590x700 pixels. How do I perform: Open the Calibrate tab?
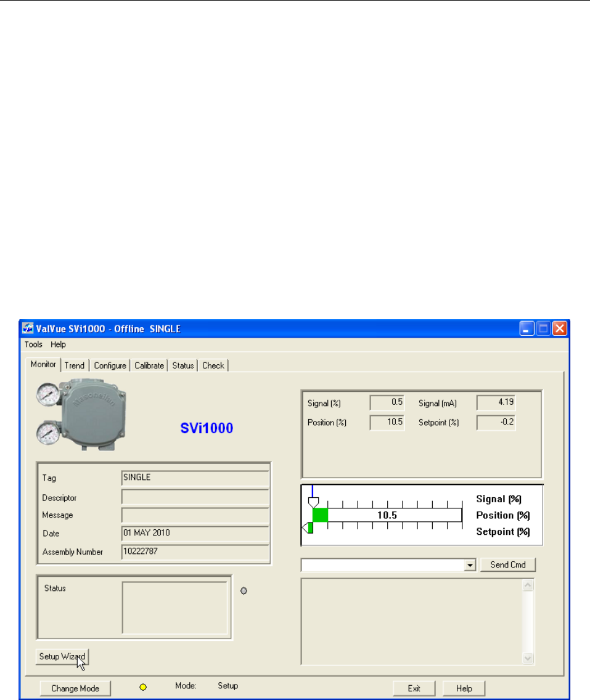click(149, 365)
